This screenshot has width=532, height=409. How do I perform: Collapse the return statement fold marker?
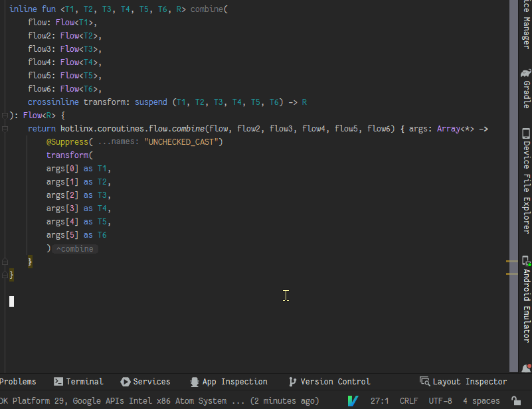click(x=5, y=129)
